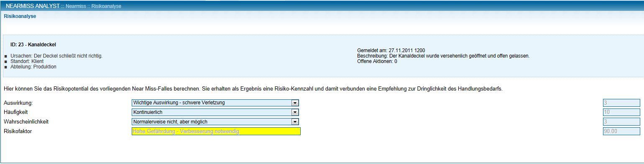
Task: Click the Gemeldet am date text
Action: coord(391,50)
